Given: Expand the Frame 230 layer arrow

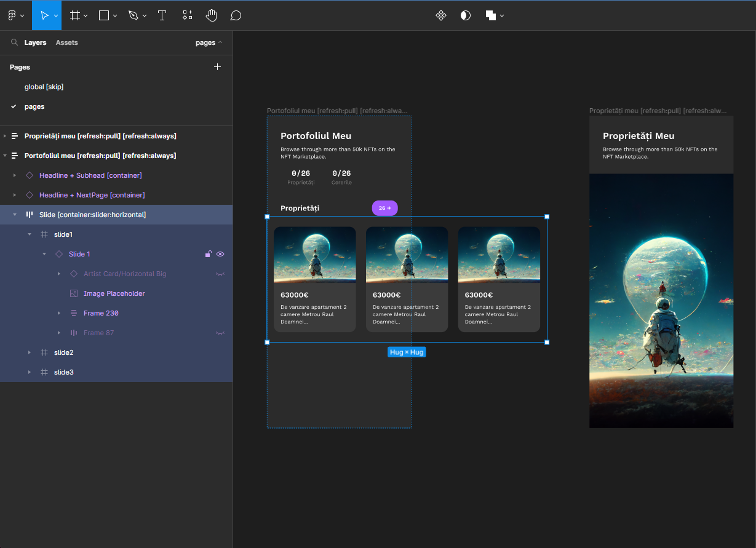Looking at the screenshot, I should click(58, 313).
